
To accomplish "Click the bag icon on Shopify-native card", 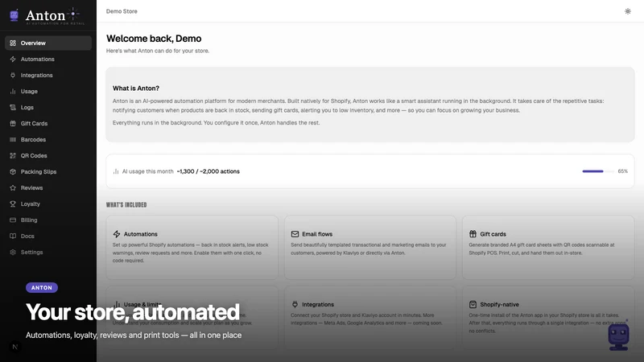I will (x=473, y=304).
